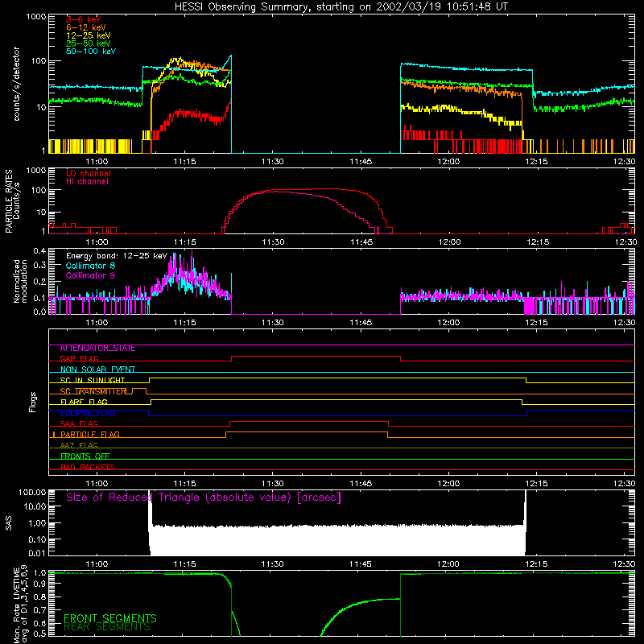This screenshot has height=644, width=644.
Task: Click 'Size of Reduced Triangle' panel title
Action: point(204,497)
